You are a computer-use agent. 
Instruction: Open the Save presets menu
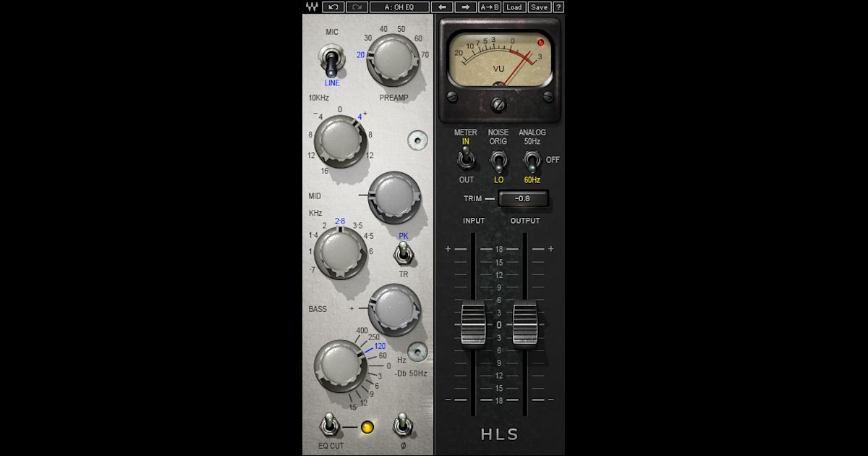tap(539, 7)
